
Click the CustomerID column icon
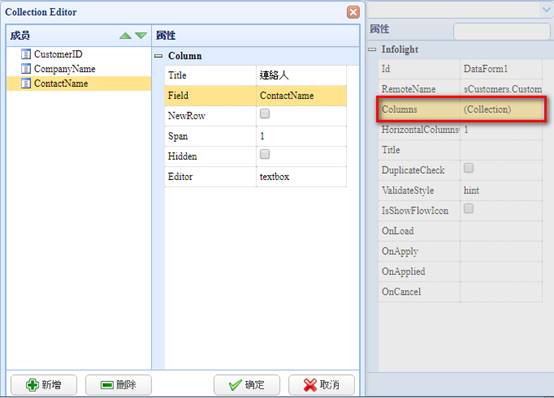click(26, 54)
